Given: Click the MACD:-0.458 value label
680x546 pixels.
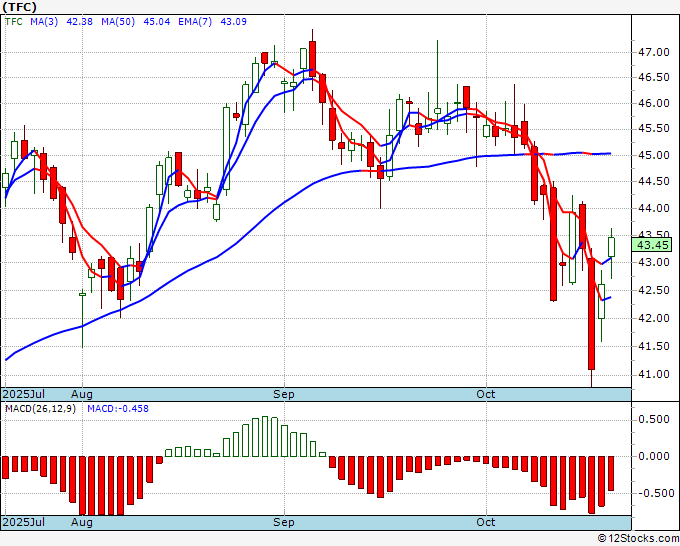Looking at the screenshot, I should pos(118,409).
